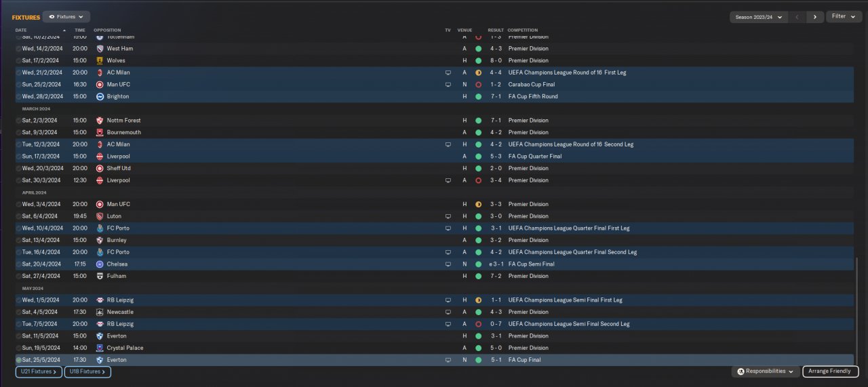The width and height of the screenshot is (868, 387).
Task: Open the Season 2023/24 dropdown
Action: tap(758, 17)
